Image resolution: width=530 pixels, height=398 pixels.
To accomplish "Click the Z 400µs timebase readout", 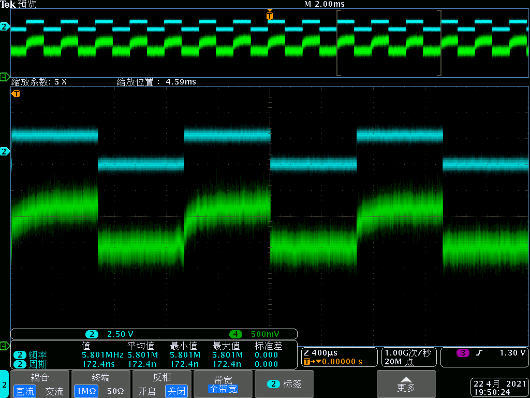I will click(321, 353).
